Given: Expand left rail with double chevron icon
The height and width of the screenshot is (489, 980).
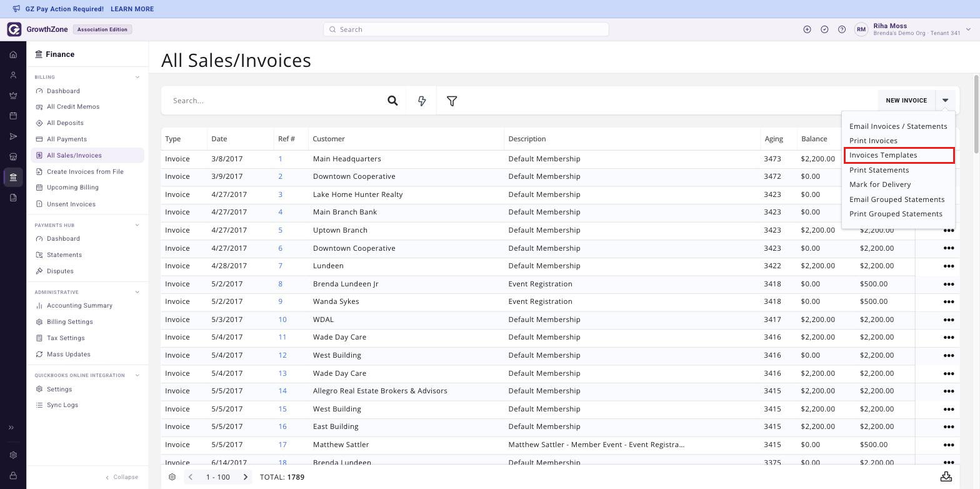Looking at the screenshot, I should pyautogui.click(x=11, y=428).
